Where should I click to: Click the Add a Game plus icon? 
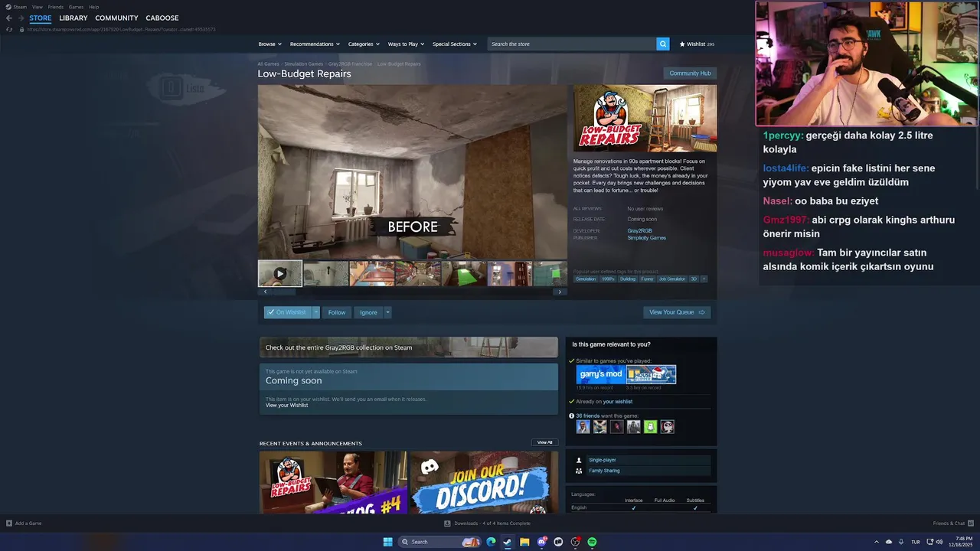(9, 523)
